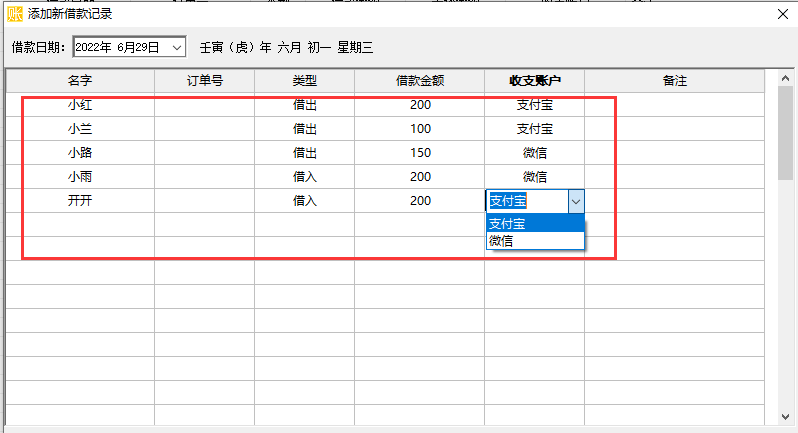Select the name cell 小红
This screenshot has width=798, height=433.
(x=80, y=105)
